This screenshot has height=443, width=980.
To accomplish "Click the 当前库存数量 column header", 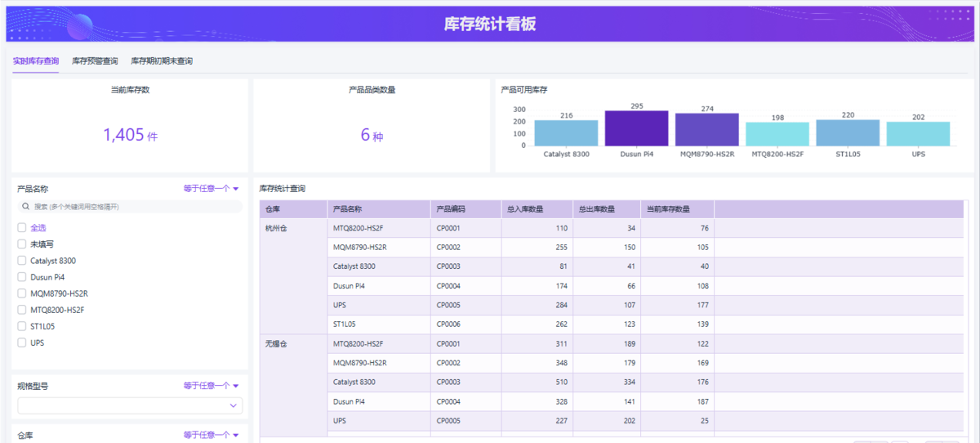I will pos(676,208).
